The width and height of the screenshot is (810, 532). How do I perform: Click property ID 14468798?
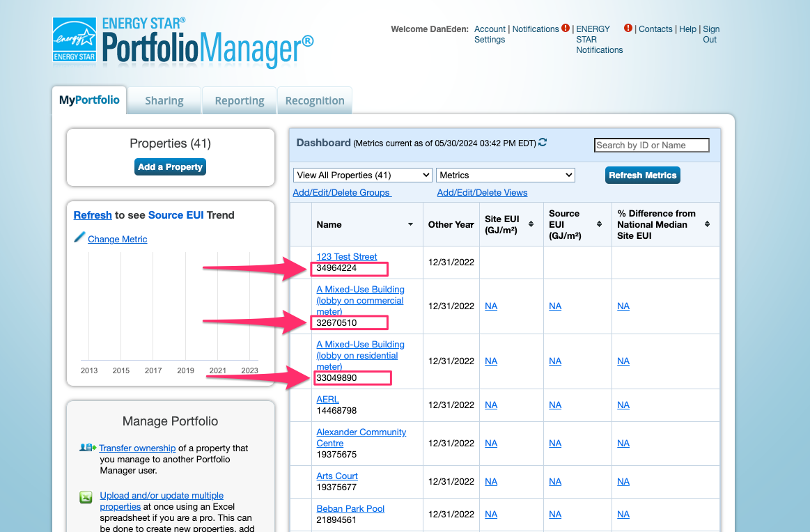point(336,411)
